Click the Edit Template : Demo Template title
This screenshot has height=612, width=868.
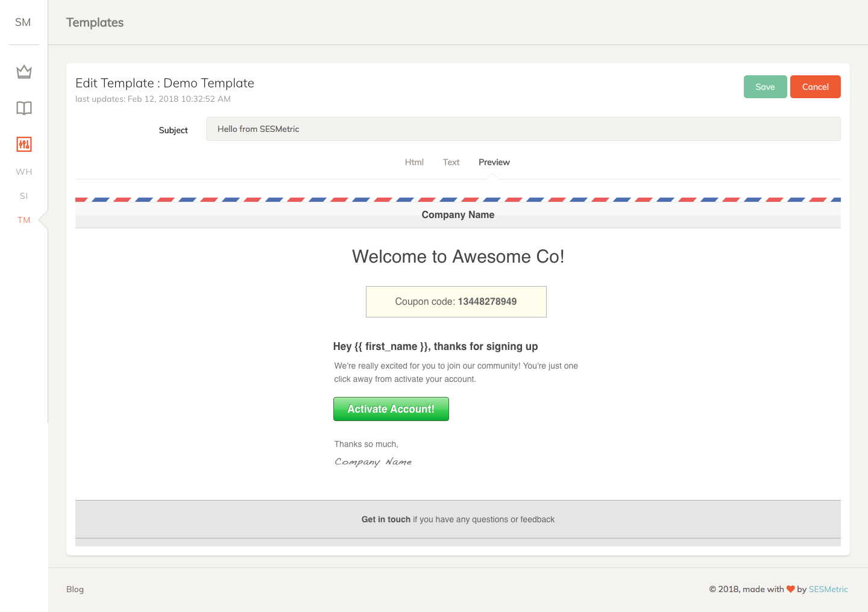point(165,83)
